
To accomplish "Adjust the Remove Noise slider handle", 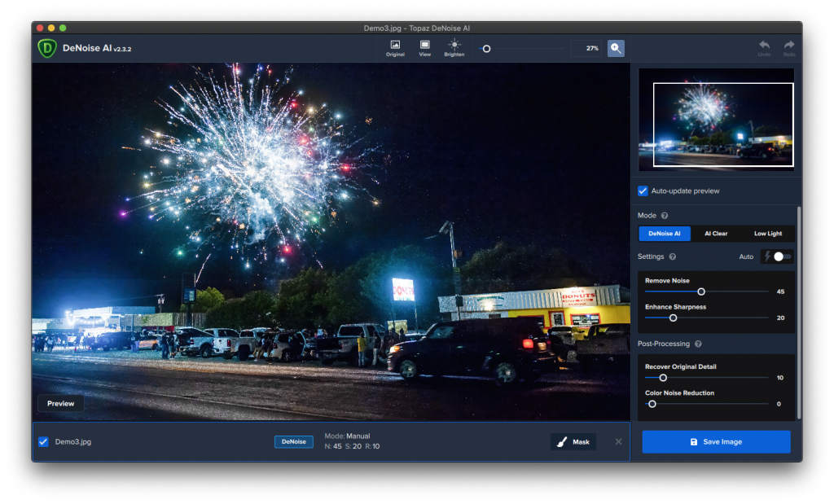I will coord(701,291).
